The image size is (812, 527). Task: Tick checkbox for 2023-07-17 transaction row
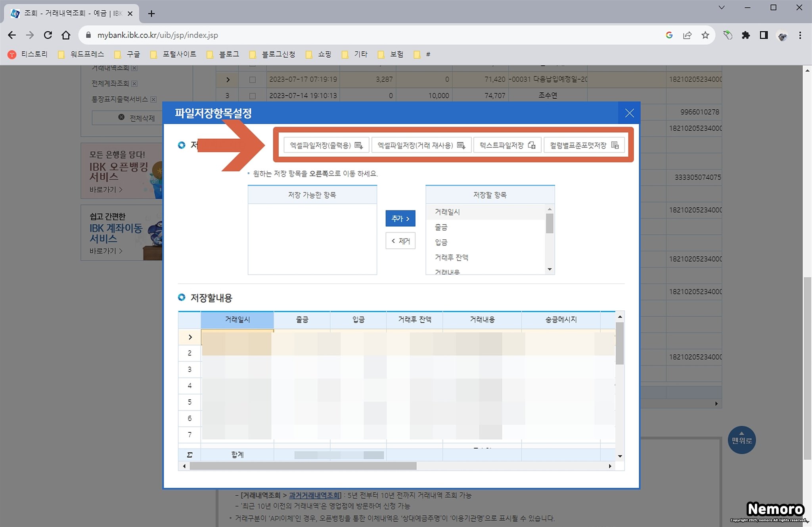pos(253,80)
